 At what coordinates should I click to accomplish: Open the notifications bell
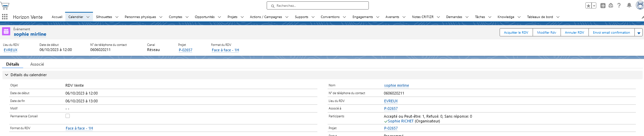pyautogui.click(x=629, y=6)
